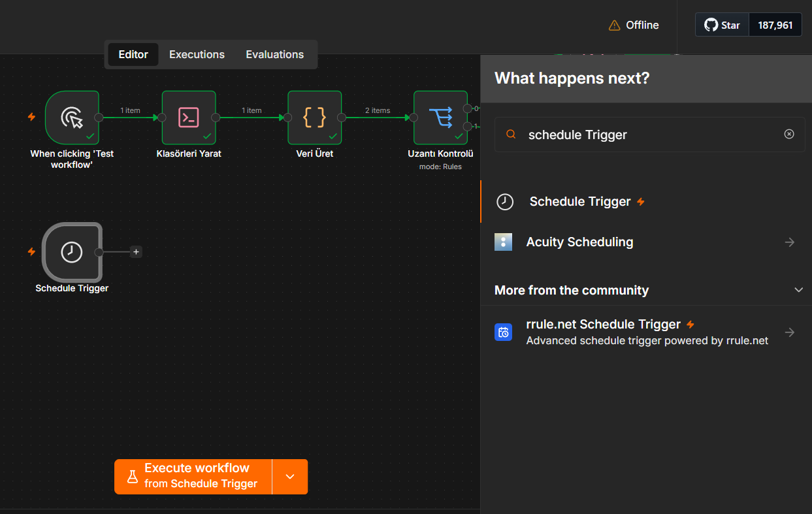Image resolution: width=812 pixels, height=514 pixels.
Task: Select the Schedule Trigger clock node on canvas
Action: tap(72, 252)
